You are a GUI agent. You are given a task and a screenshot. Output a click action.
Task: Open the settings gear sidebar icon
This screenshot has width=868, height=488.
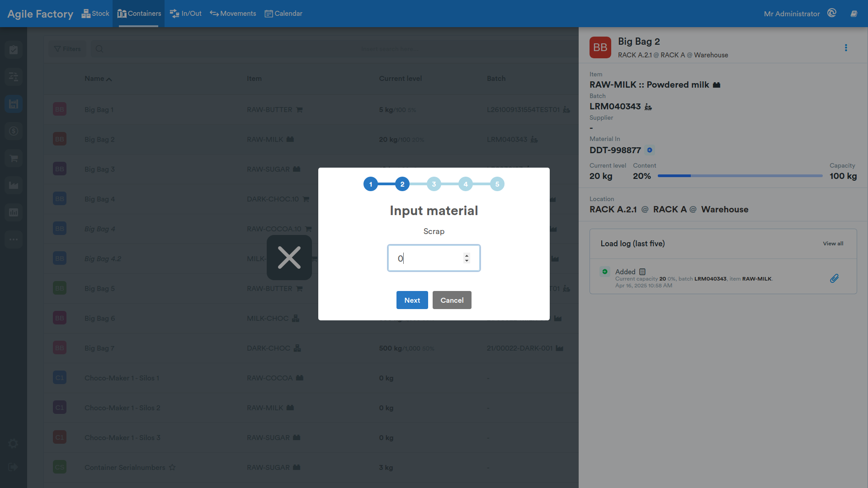coord(14,444)
